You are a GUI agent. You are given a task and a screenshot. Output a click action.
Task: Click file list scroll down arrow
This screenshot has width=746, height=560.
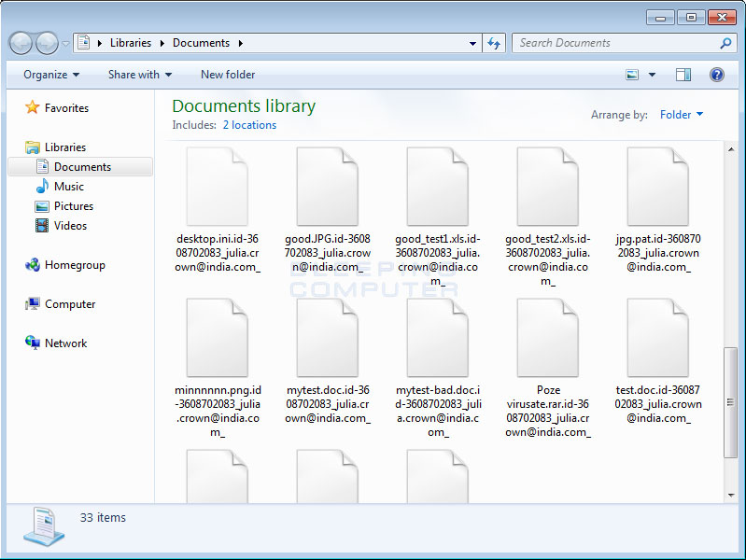pyautogui.click(x=731, y=496)
